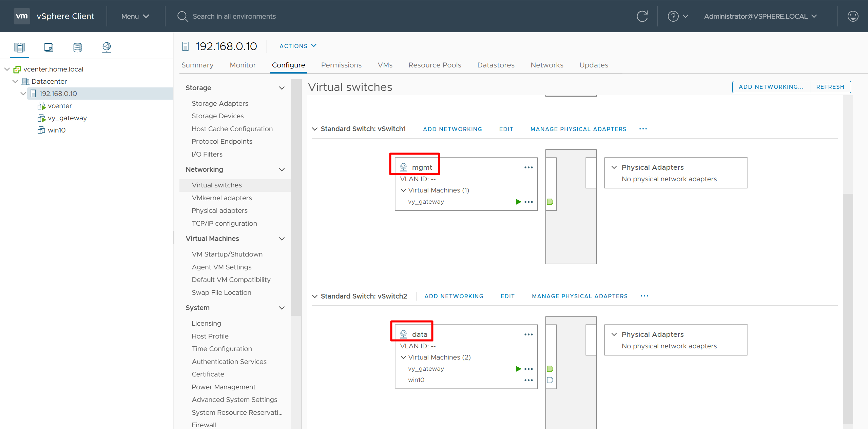Open the ACTIONS dropdown for host
This screenshot has width=868, height=429.
click(x=297, y=46)
